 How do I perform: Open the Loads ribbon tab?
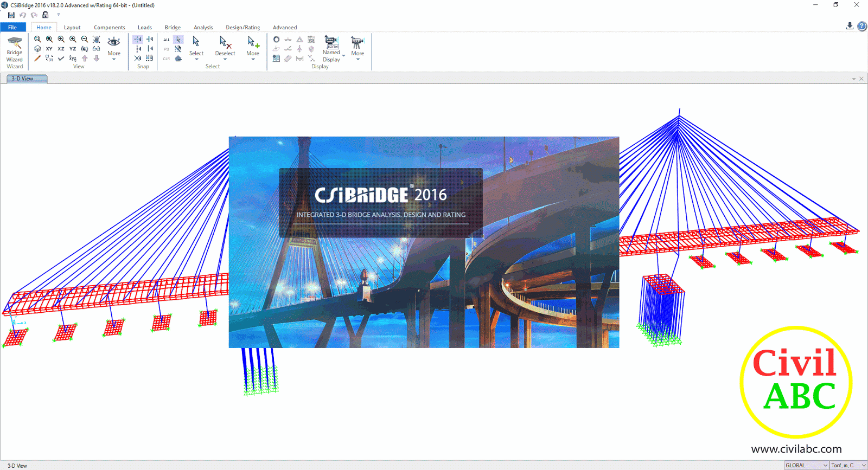(145, 27)
